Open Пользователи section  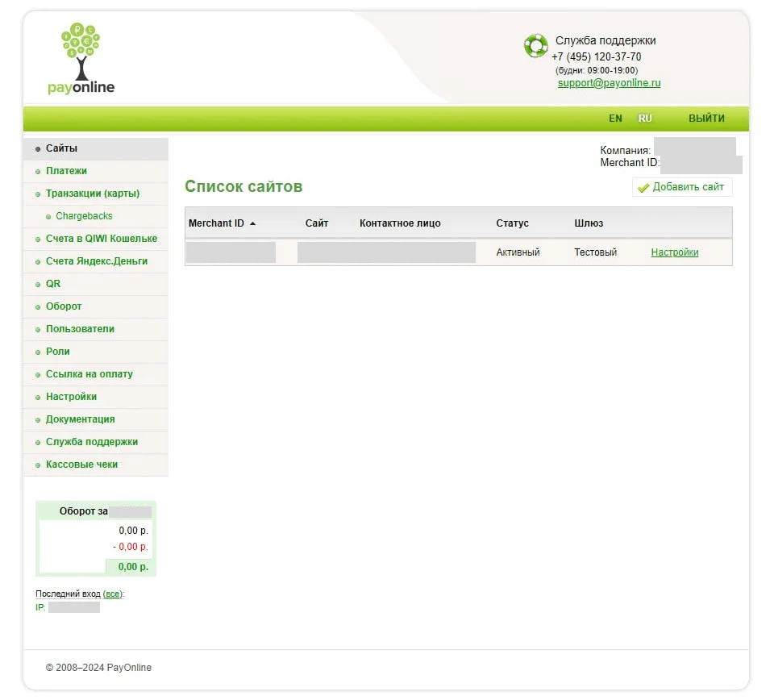coord(80,329)
